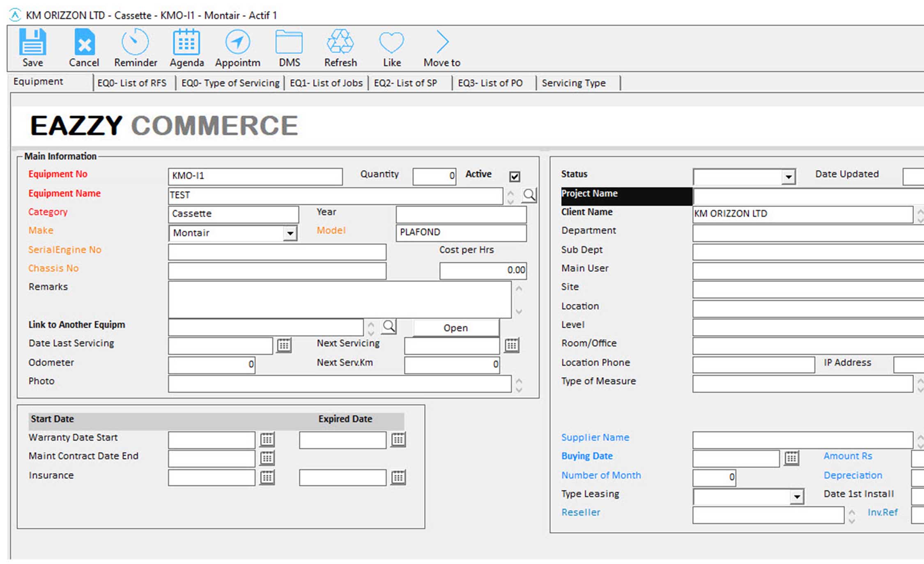
Task: Click the highlighted Project Name label
Action: tap(627, 196)
